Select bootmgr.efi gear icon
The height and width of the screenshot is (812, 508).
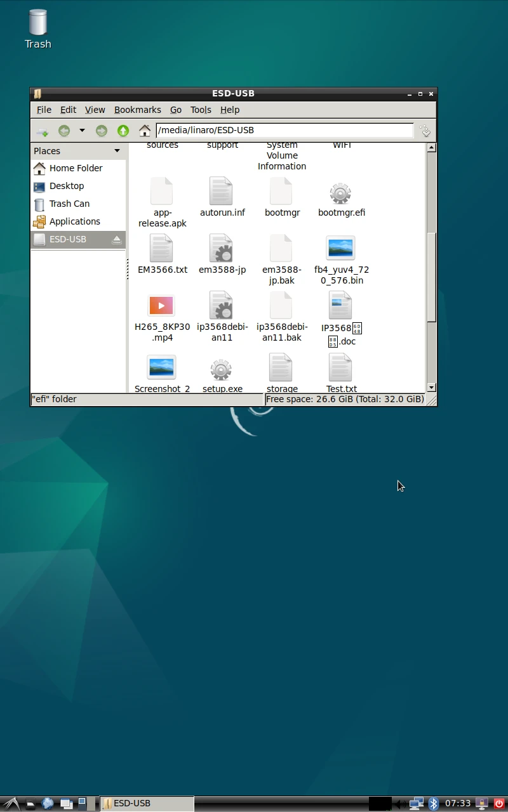click(x=340, y=193)
